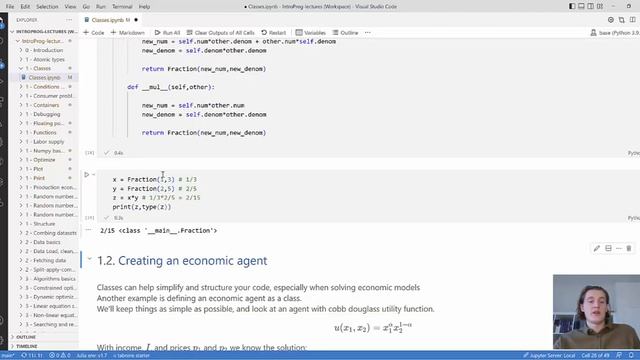Collapse the '1.2. Creating an economic agent' section

click(89, 259)
